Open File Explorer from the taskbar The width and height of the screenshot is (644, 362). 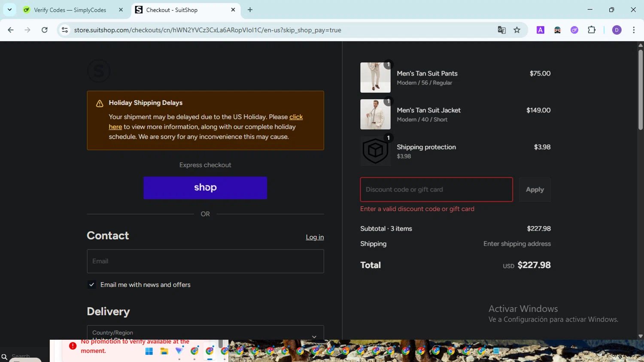(164, 351)
